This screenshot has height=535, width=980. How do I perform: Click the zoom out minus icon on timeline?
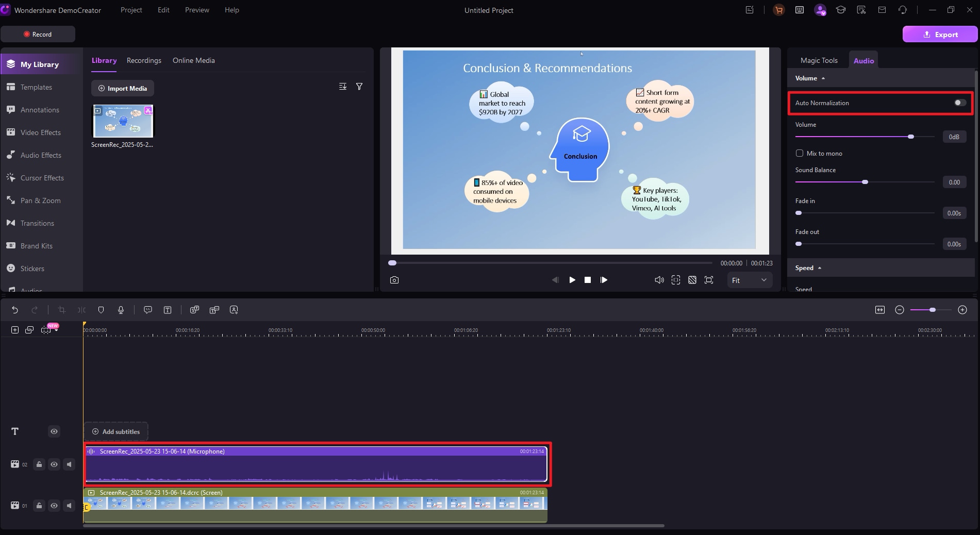[x=900, y=310]
